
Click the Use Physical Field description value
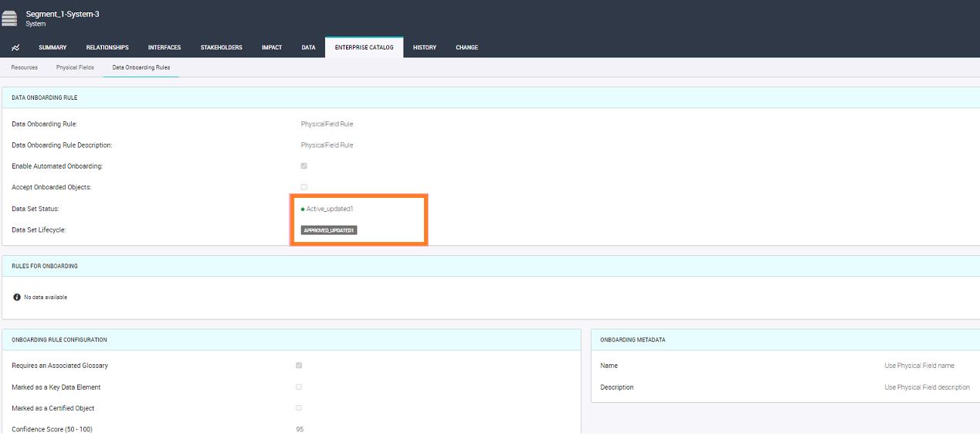(x=927, y=387)
